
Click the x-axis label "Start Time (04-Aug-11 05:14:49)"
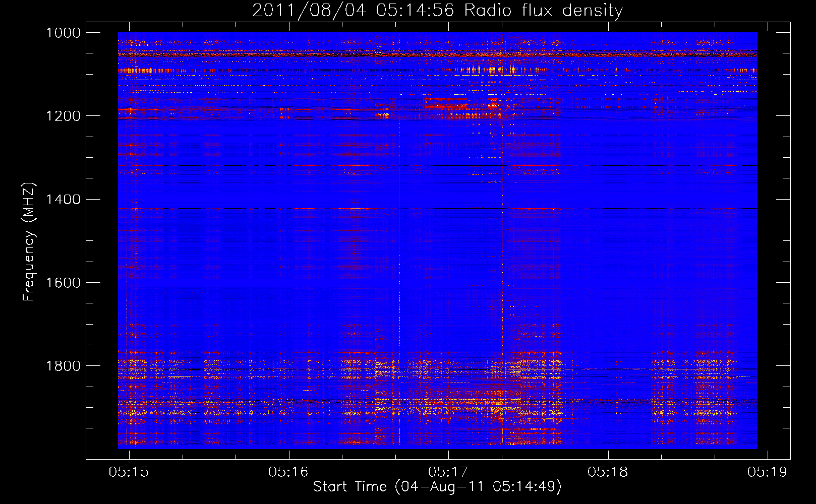point(437,487)
